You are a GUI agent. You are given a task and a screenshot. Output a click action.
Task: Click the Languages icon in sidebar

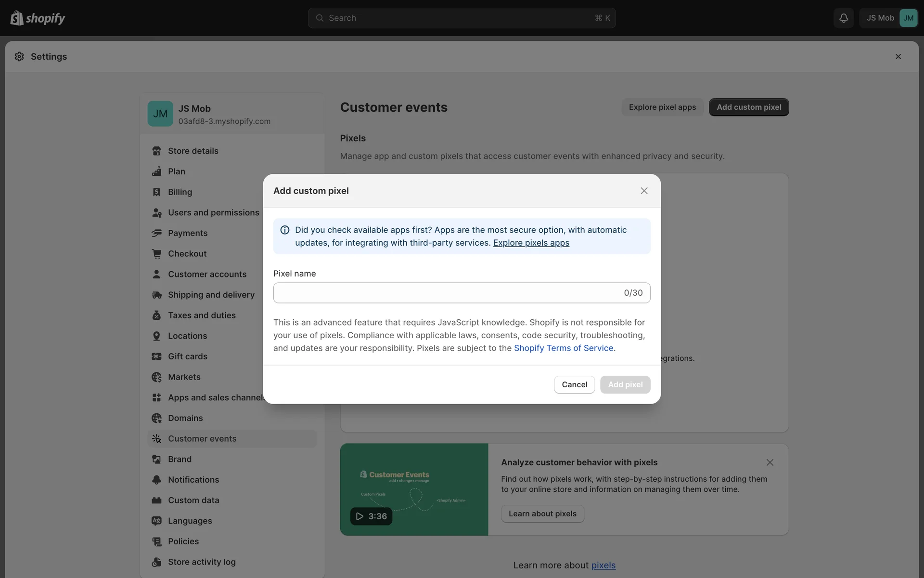pyautogui.click(x=156, y=521)
